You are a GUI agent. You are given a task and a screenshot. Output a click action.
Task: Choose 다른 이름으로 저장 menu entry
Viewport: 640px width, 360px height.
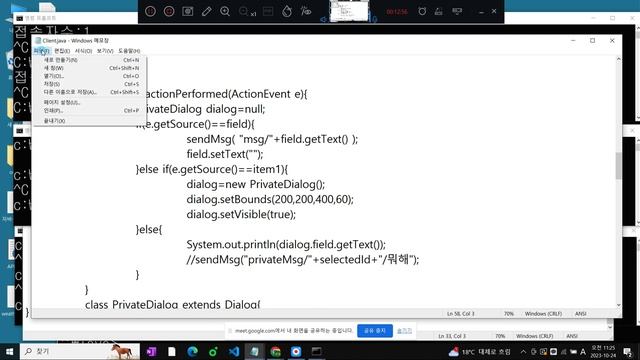click(x=91, y=92)
